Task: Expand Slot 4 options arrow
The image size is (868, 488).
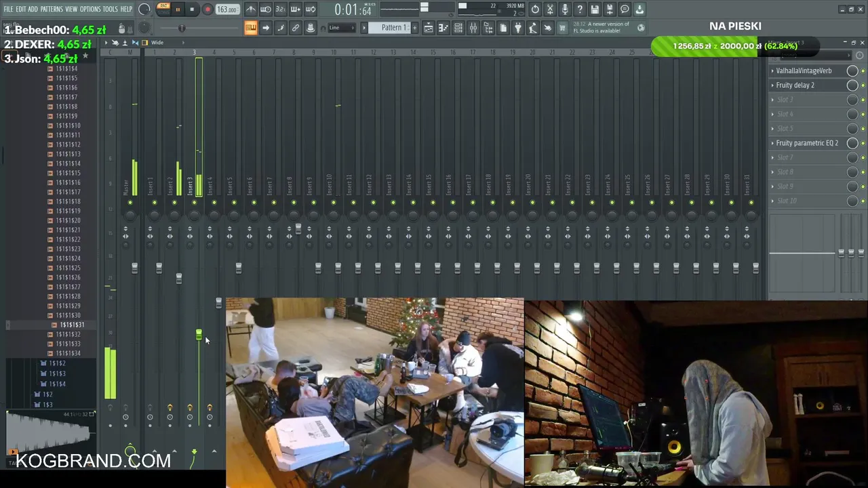Action: point(772,114)
